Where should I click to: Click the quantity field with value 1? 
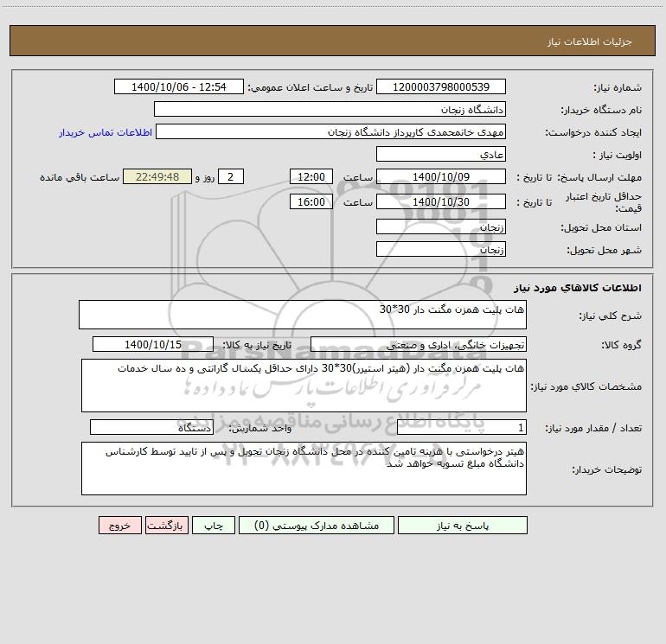click(462, 427)
